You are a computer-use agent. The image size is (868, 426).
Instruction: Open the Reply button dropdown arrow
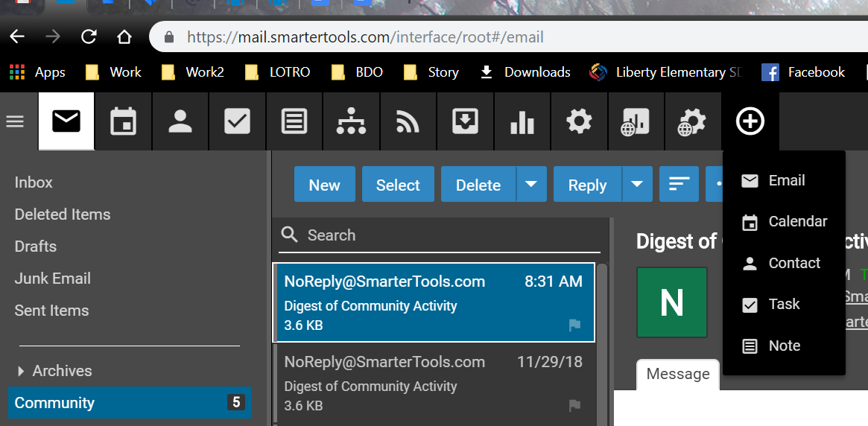[x=637, y=185]
